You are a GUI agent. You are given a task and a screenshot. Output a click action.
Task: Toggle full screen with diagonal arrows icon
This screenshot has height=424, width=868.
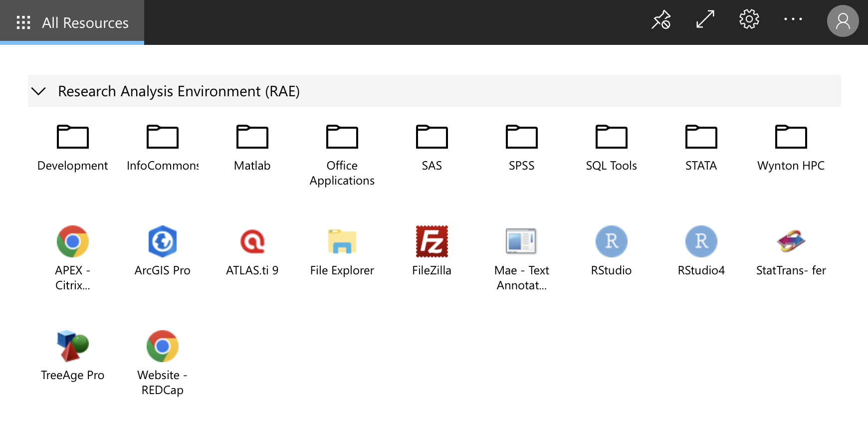click(705, 20)
